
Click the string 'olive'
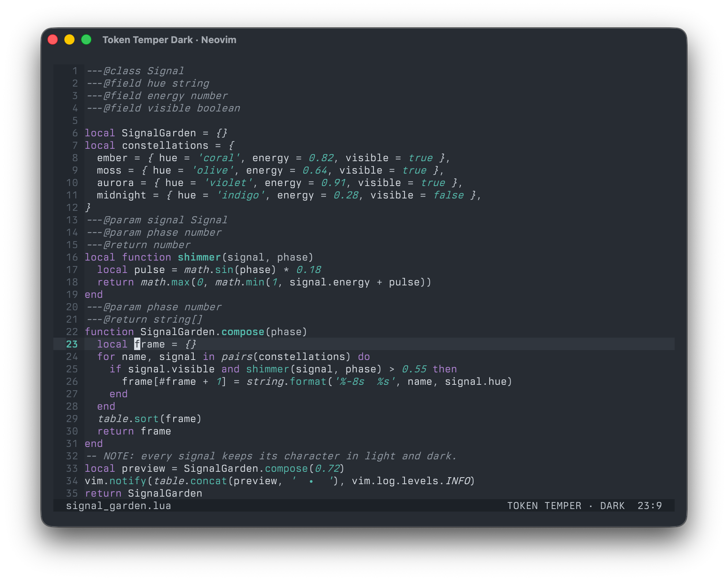pos(212,170)
